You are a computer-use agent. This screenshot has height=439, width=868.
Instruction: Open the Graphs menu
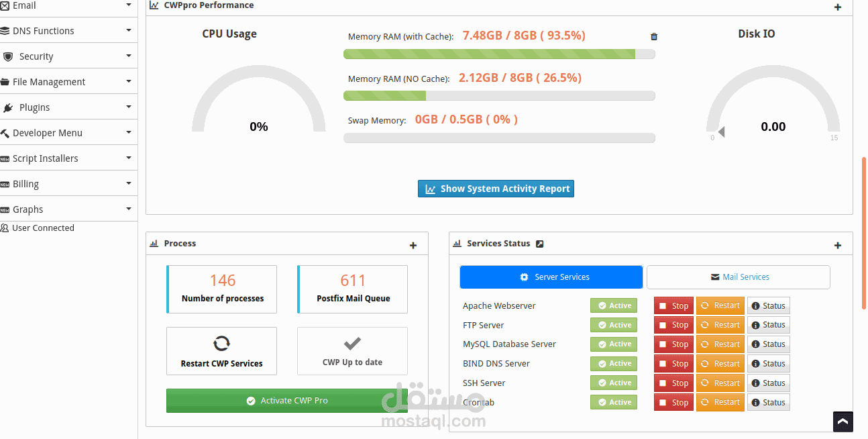(68, 209)
